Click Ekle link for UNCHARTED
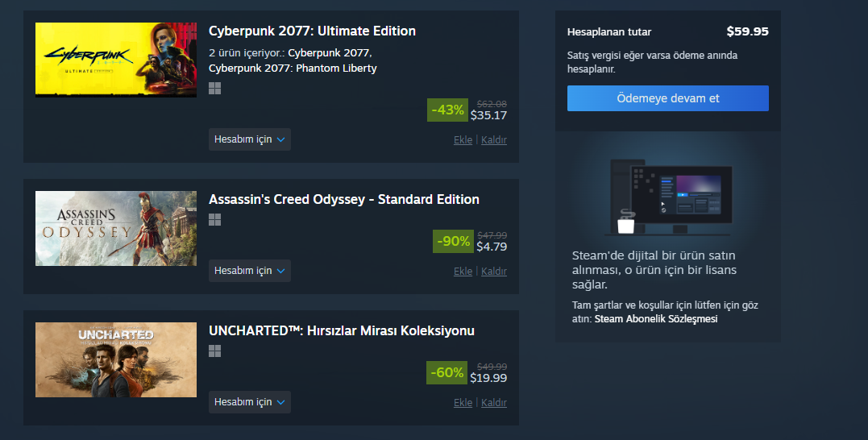 click(463, 403)
